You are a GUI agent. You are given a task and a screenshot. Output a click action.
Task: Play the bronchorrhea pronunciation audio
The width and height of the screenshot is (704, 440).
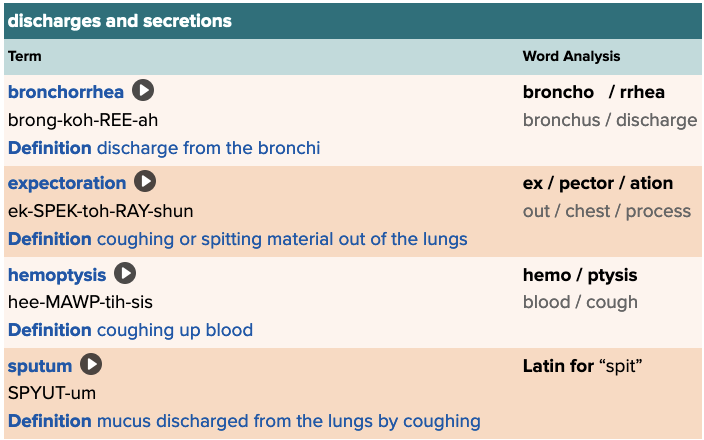tap(144, 92)
